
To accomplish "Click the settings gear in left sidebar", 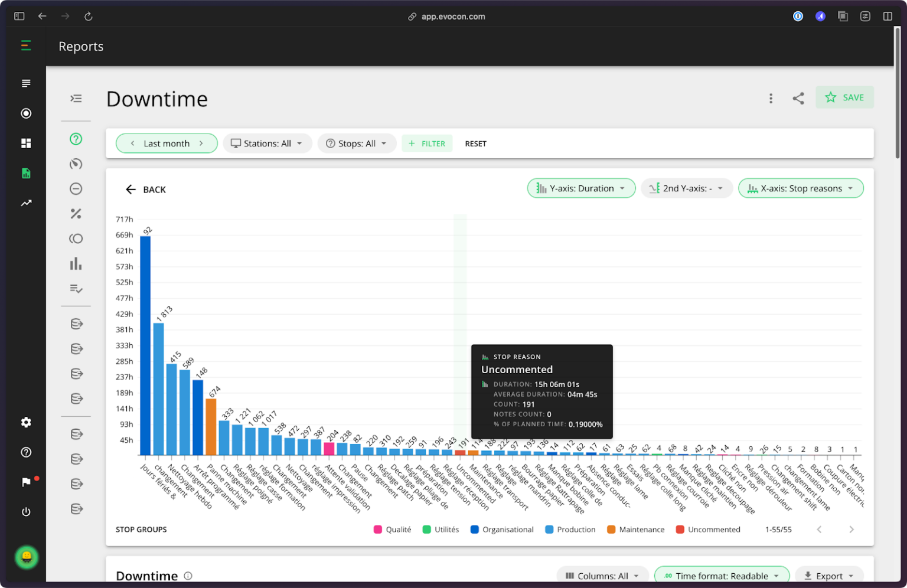I will click(26, 422).
